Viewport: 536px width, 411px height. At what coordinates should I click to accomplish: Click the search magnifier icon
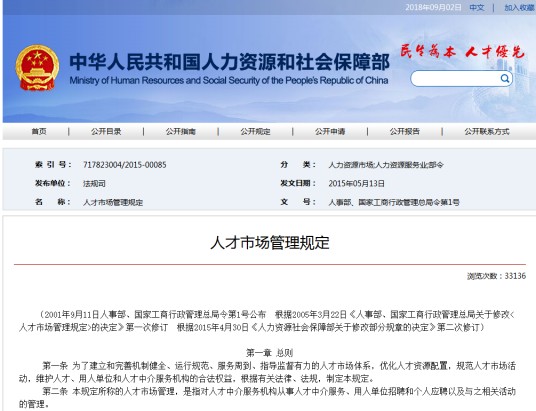pos(505,79)
